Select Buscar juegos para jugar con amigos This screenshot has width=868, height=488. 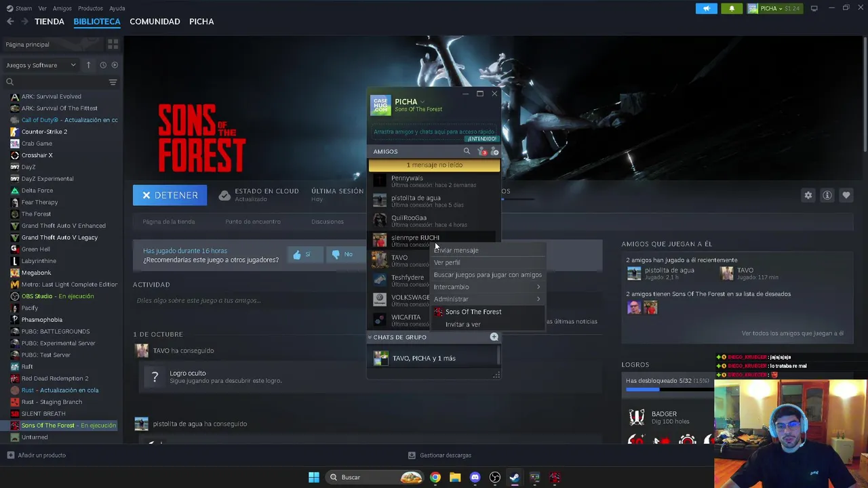pyautogui.click(x=487, y=274)
